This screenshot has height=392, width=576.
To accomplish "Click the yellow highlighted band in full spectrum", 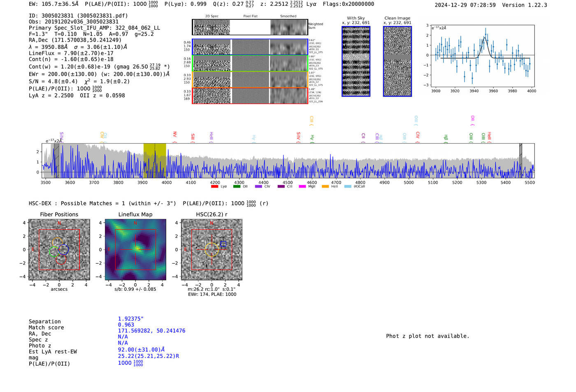I will click(x=155, y=160).
